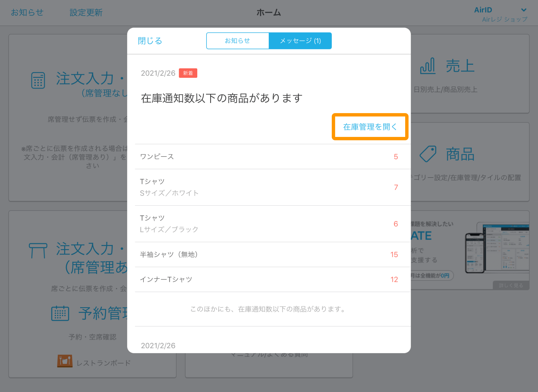Switch to the お知らせ tab

tap(237, 41)
